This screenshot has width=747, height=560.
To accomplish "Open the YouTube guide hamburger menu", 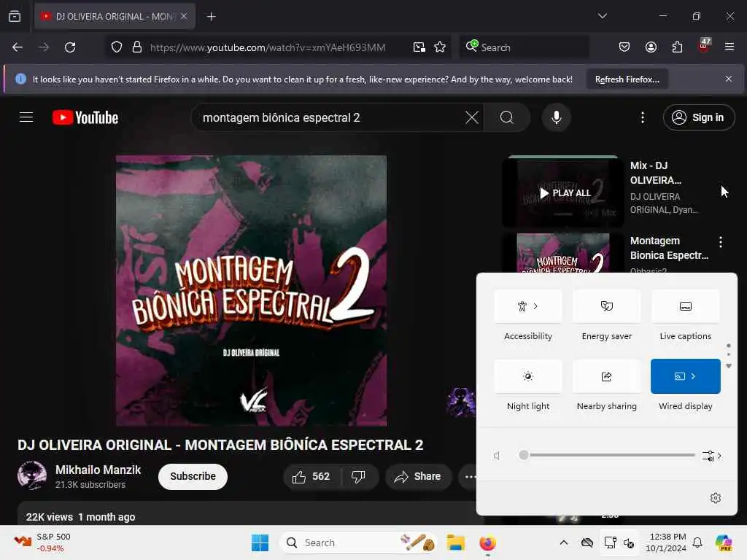I will pyautogui.click(x=26, y=117).
